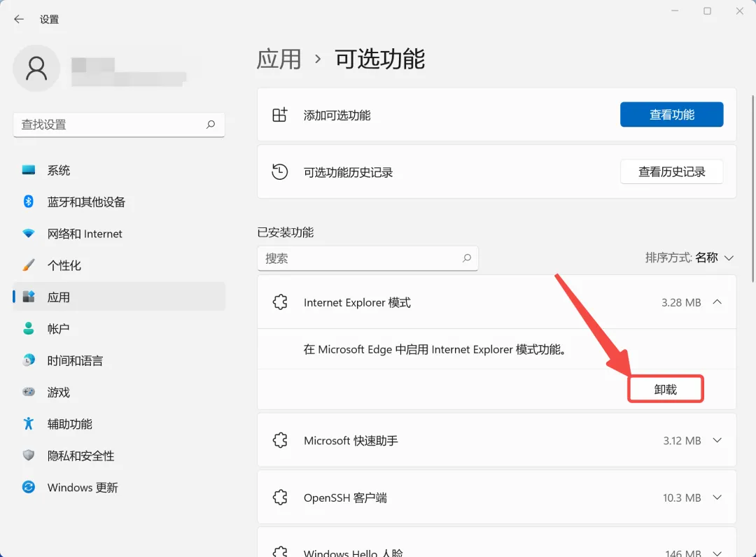
Task: Click the Internet Explorer 模式 puzzle icon
Action: pos(280,302)
